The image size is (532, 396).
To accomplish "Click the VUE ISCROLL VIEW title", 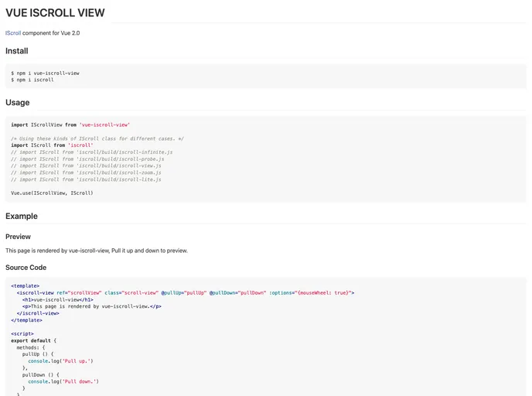I will 55,13.
